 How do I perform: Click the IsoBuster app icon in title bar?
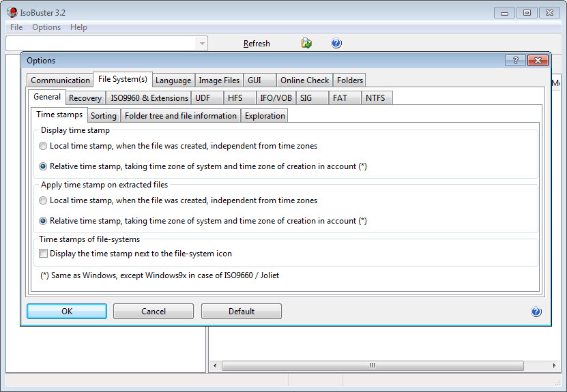tap(12, 13)
